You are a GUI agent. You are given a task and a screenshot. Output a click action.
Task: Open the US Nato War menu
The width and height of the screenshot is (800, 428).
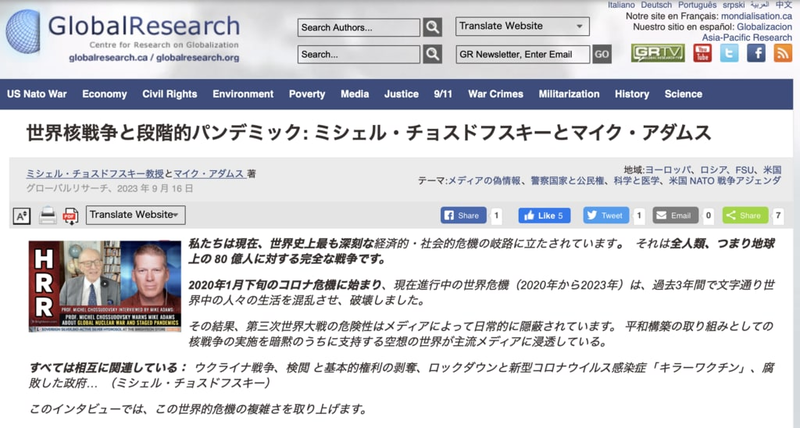(x=37, y=94)
